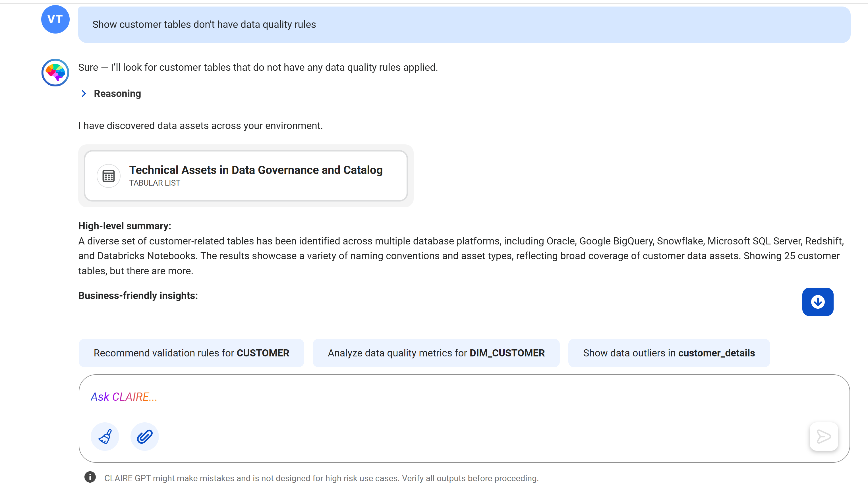Image resolution: width=868 pixels, height=492 pixels.
Task: Click the CLAIRE GPT disclaimer text
Action: [322, 478]
